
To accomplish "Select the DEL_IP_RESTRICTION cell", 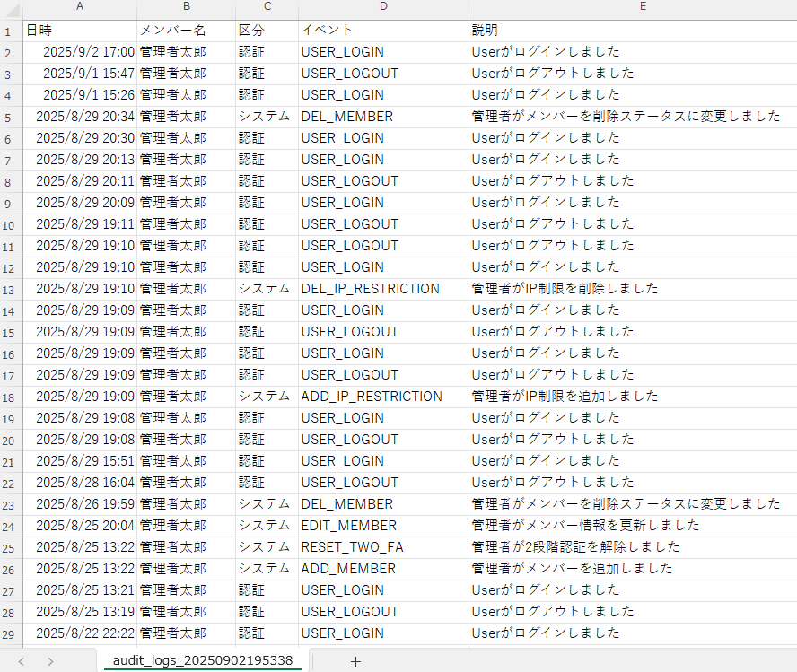I will click(383, 289).
